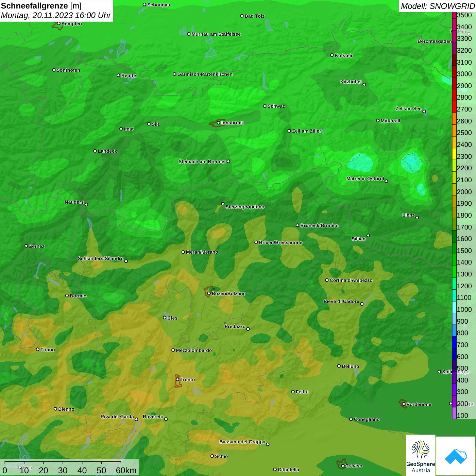Click the Mittersill town dot

coord(378,120)
